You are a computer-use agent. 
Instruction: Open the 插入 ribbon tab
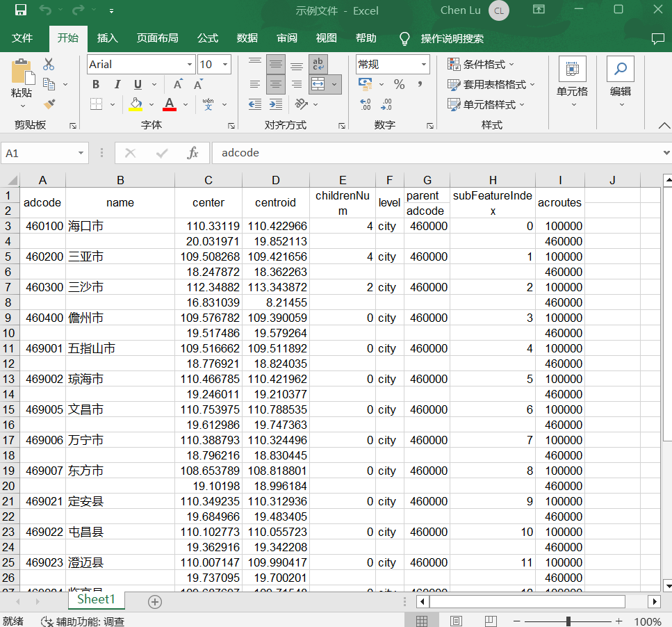pos(107,38)
